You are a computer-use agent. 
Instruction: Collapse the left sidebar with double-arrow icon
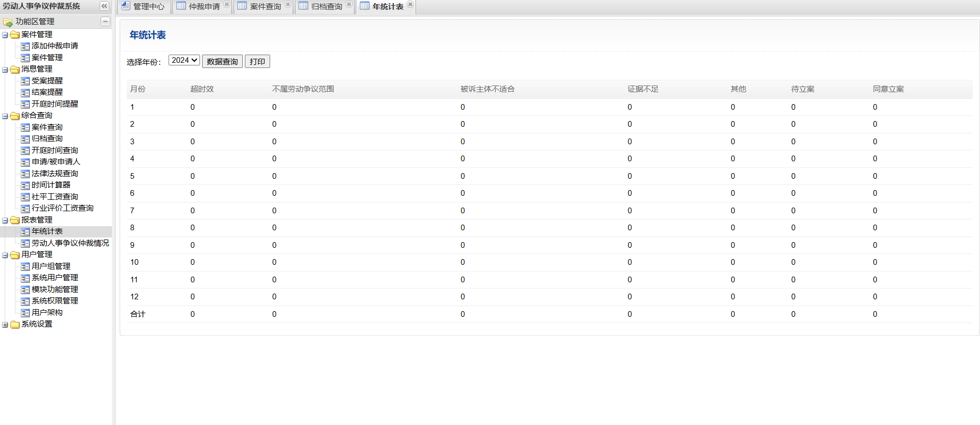pyautogui.click(x=104, y=6)
